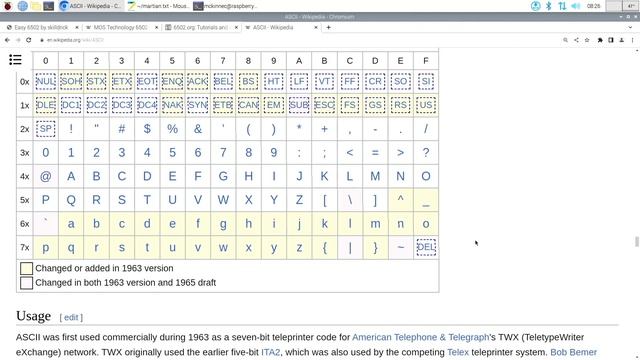The image size is (640, 360).
Task: Select the @ character in row 4x
Action: pyautogui.click(x=45, y=176)
